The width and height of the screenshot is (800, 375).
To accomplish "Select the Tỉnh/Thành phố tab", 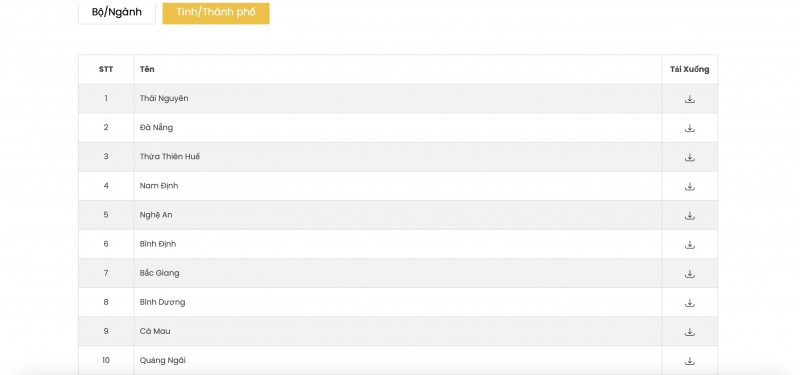I will pos(216,12).
